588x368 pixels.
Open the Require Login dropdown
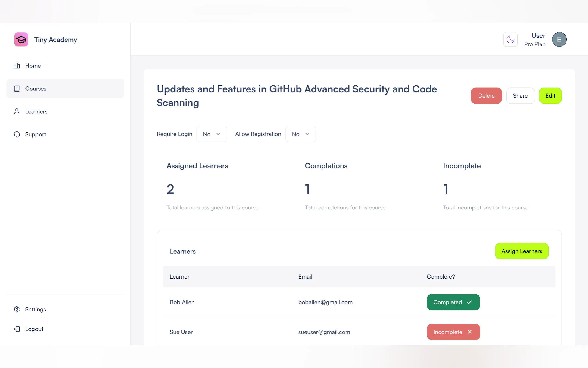coord(212,134)
